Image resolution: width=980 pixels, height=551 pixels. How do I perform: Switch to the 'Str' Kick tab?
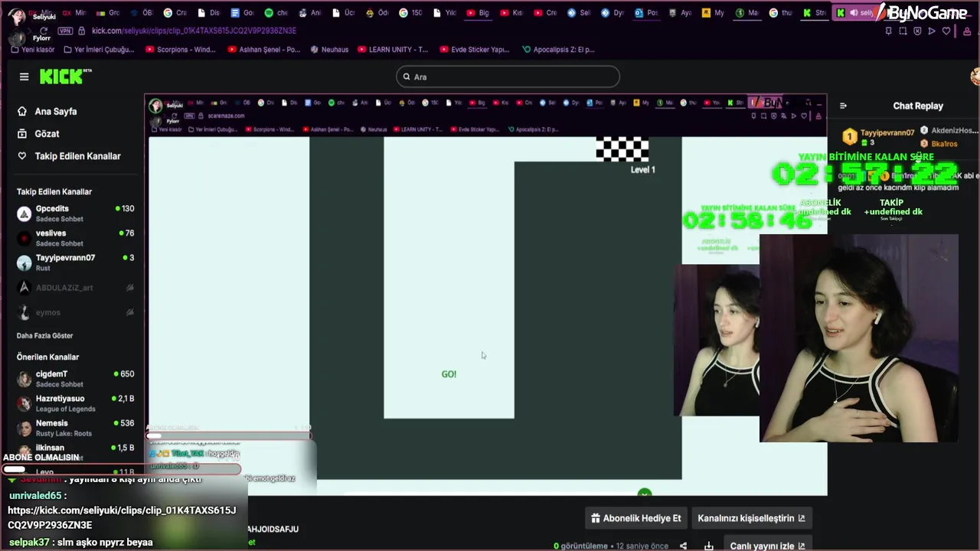tap(815, 13)
